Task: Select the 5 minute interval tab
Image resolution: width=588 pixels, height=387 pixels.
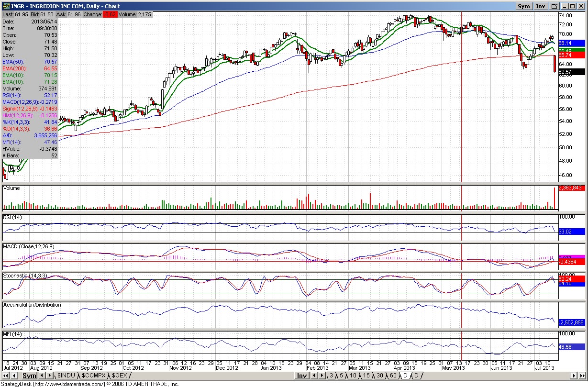Action: 341,376
